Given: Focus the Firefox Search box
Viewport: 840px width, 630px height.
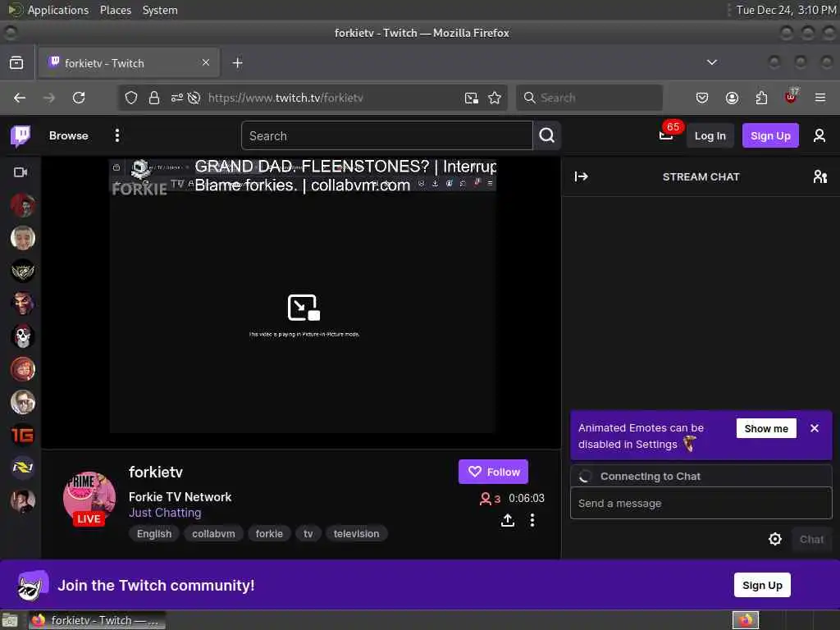Looking at the screenshot, I should point(589,98).
